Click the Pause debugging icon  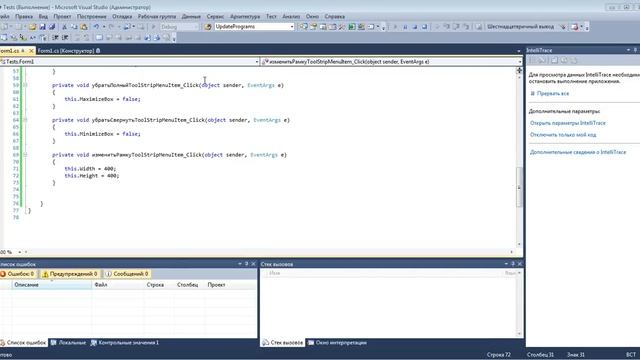point(405,27)
